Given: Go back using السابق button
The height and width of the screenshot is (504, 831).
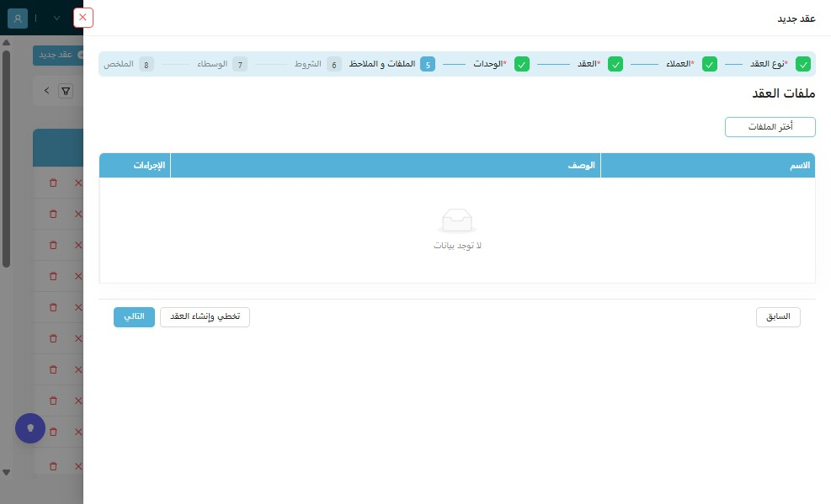Looking at the screenshot, I should 778,316.
